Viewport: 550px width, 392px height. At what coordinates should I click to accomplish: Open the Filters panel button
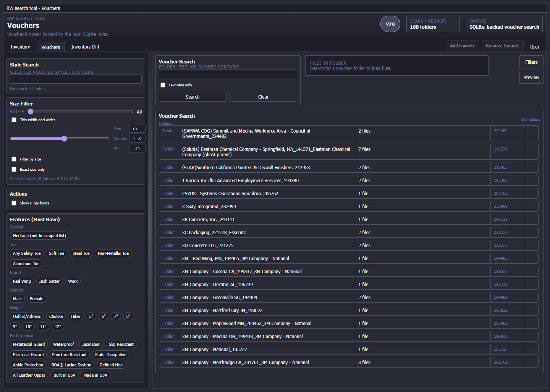[531, 62]
